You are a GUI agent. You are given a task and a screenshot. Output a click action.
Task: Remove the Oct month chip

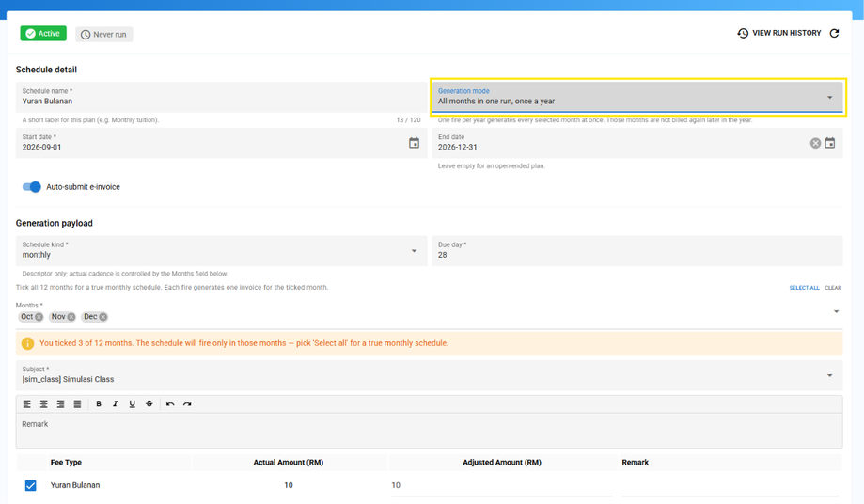click(39, 317)
